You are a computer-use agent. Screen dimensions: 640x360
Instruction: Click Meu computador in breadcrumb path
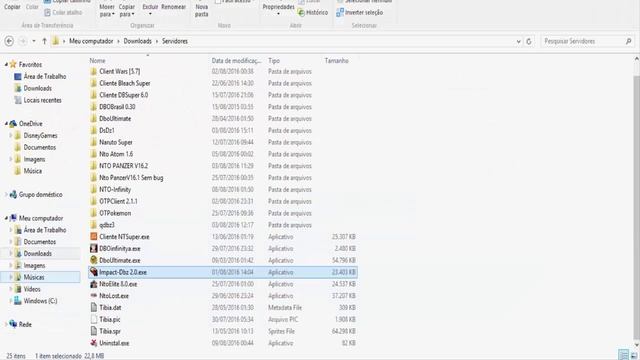click(x=91, y=41)
